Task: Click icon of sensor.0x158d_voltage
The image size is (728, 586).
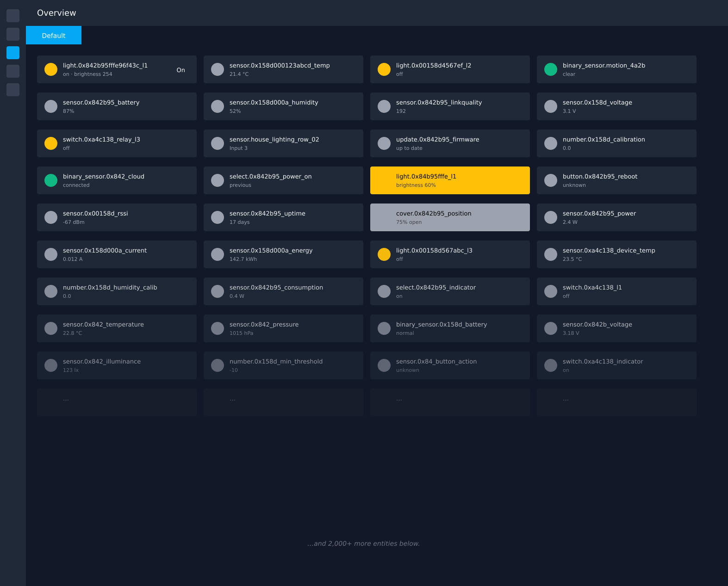Action: tap(551, 106)
